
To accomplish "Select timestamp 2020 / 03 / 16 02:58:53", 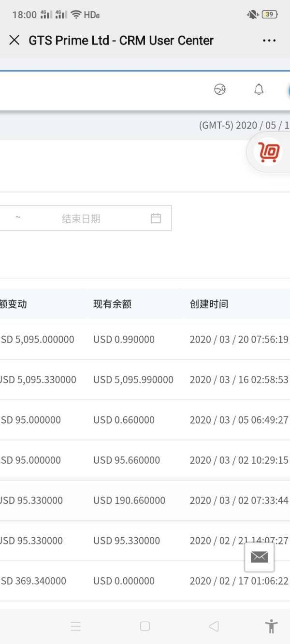I will point(239,380).
